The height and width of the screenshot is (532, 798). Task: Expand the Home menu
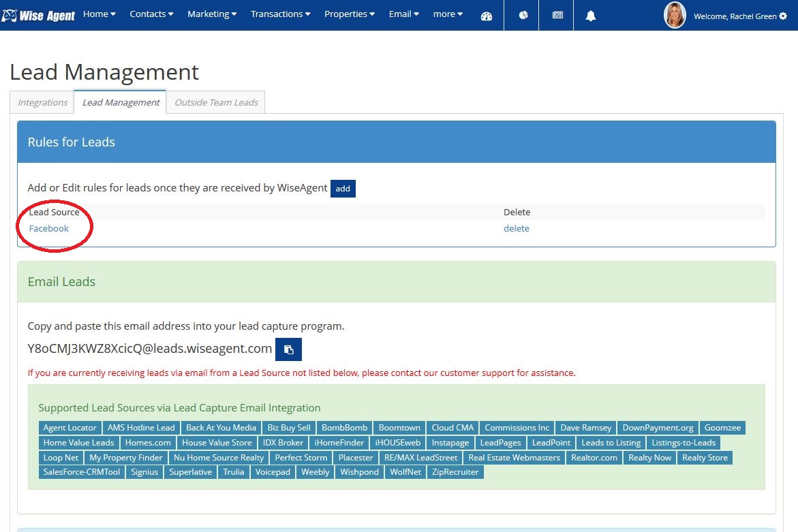point(99,14)
